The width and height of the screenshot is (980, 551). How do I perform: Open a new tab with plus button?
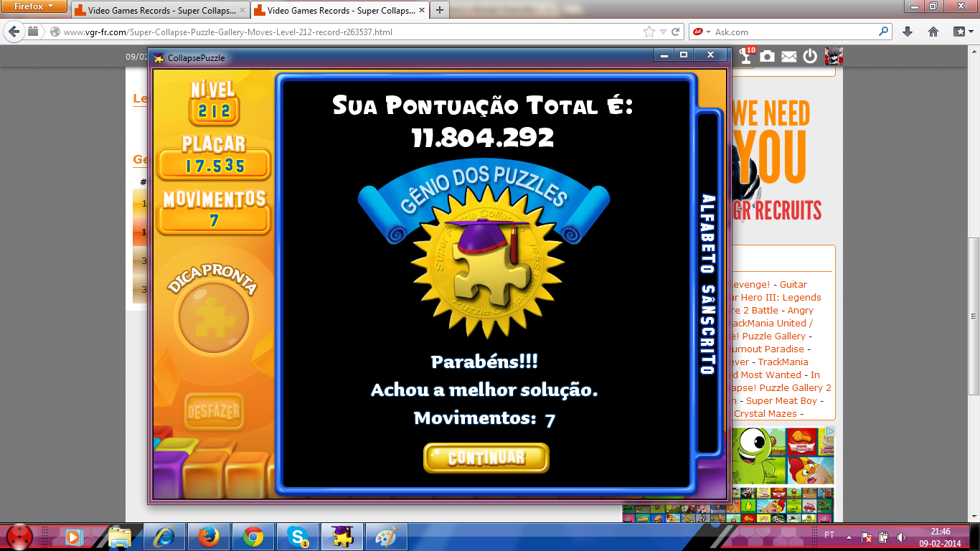coord(439,10)
